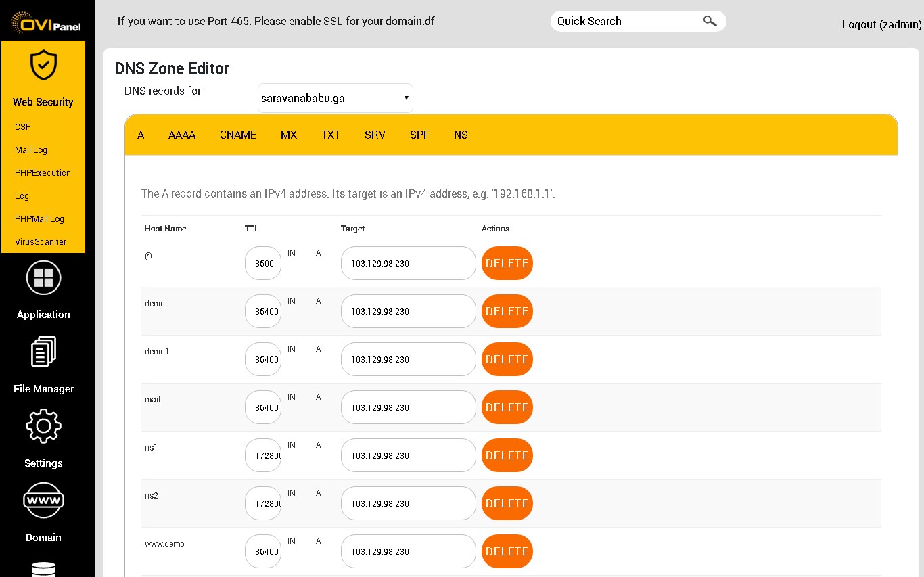
Task: Edit the TTL value for ns1
Action: tap(262, 455)
